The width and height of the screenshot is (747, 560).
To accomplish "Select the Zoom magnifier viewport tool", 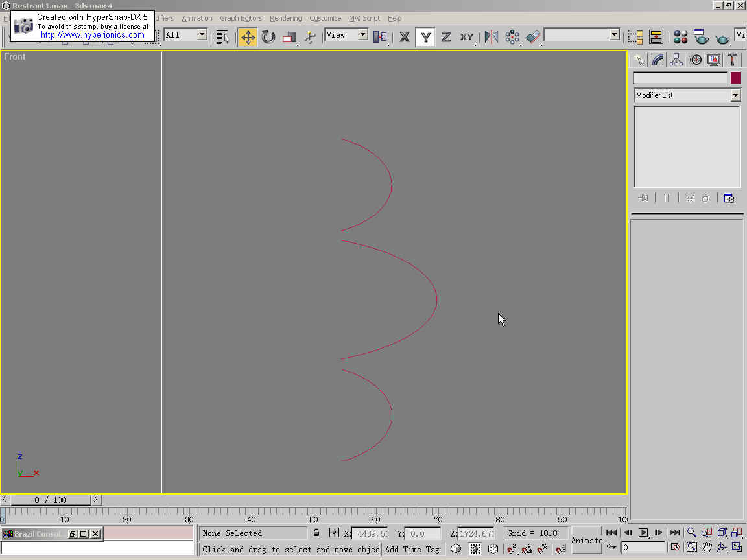I will point(691,532).
